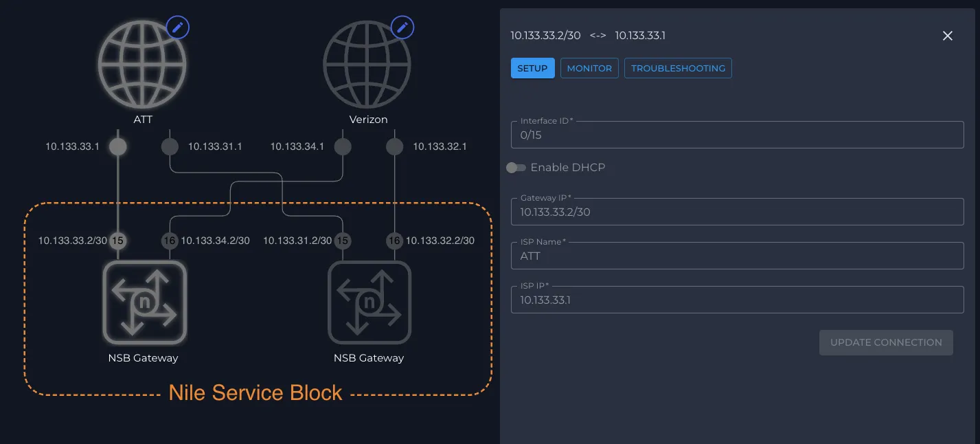Click the 10.133.31.1 address label
Image resolution: width=980 pixels, height=444 pixels.
(215, 146)
